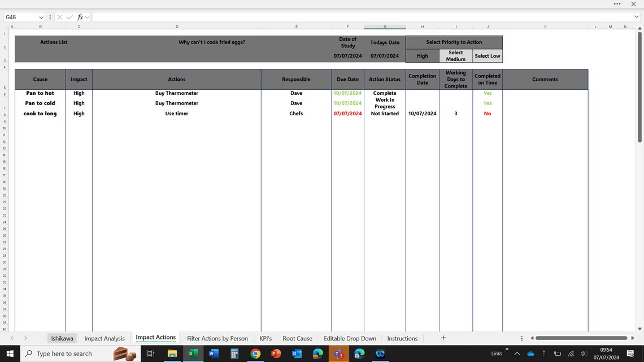644x362 pixels.
Task: Click the Links toolbar in the taskbar
Action: tap(497, 354)
